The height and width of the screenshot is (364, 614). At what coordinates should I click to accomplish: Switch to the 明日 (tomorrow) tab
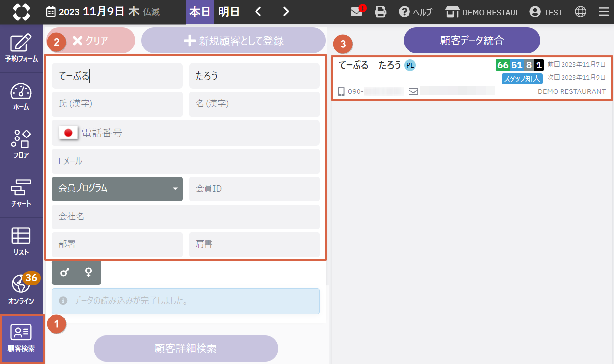(229, 12)
